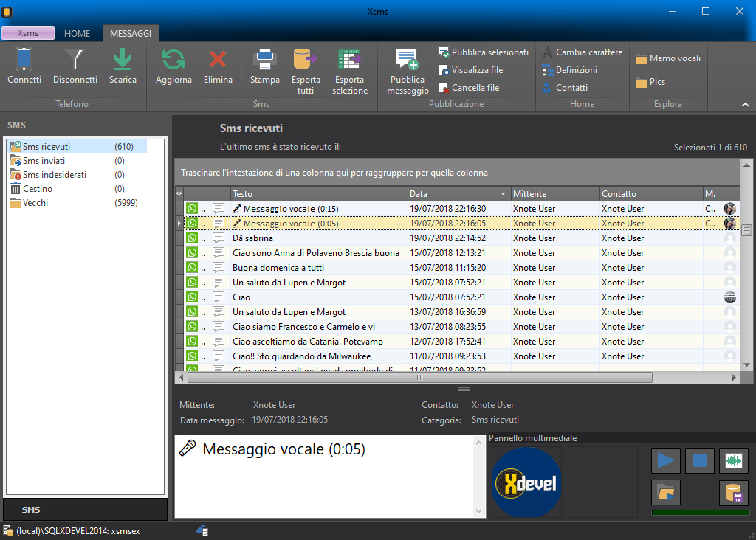The width and height of the screenshot is (756, 540).
Task: Click status text '(local)\SQLXDEVEL2014: xsmsex'
Action: click(78, 531)
